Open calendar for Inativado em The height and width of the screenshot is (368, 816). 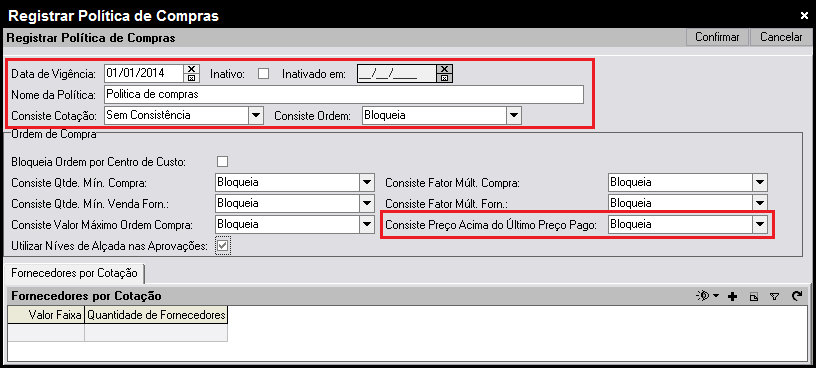[x=444, y=78]
